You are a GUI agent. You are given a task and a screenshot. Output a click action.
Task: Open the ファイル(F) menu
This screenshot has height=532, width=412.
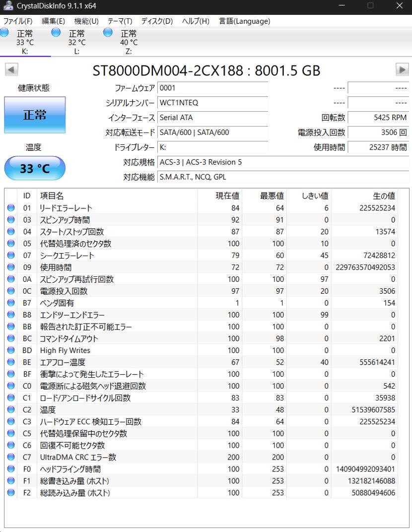[18, 21]
